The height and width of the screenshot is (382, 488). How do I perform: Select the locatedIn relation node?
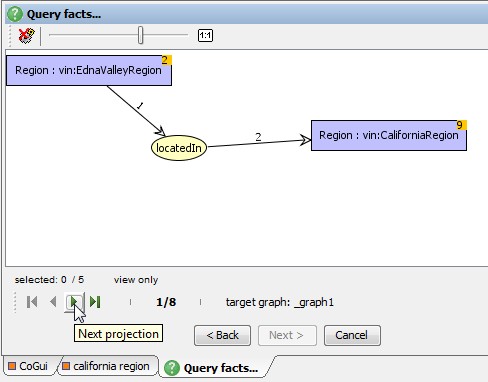click(179, 148)
